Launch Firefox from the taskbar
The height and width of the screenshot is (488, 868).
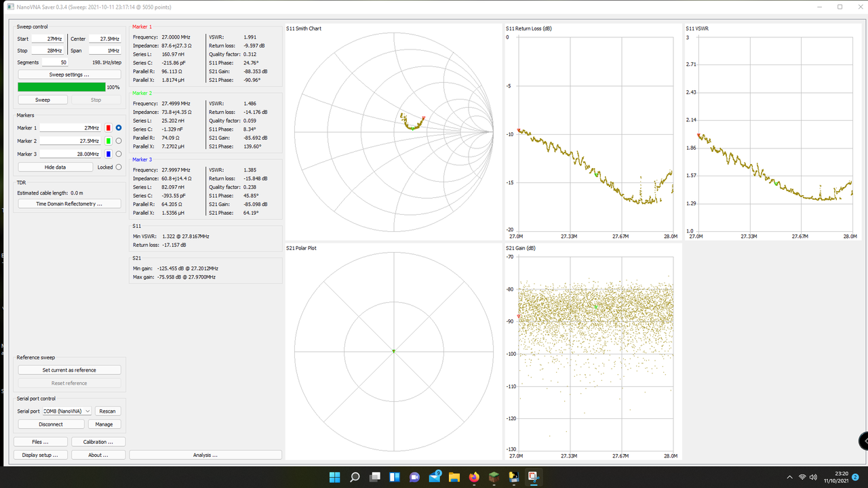474,477
